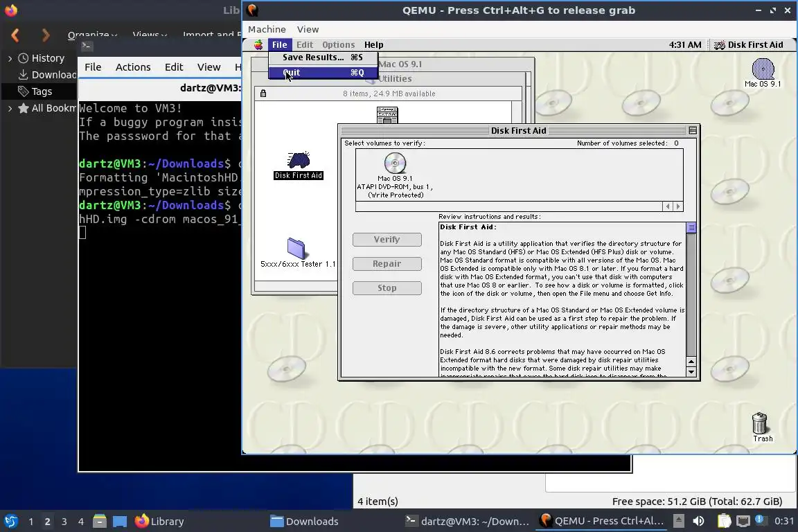Click the Firefox icon in top-left corner
Image resolution: width=798 pixels, height=532 pixels.
10,10
